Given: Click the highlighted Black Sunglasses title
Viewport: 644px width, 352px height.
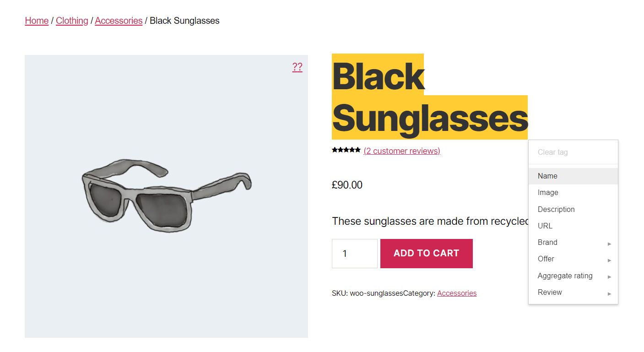Looking at the screenshot, I should point(429,97).
